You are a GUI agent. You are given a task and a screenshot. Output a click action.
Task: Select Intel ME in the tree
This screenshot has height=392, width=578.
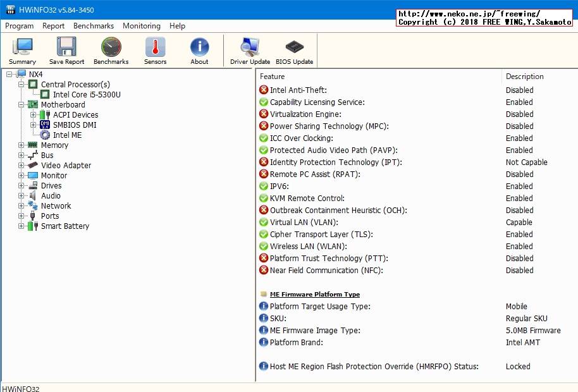click(x=67, y=135)
